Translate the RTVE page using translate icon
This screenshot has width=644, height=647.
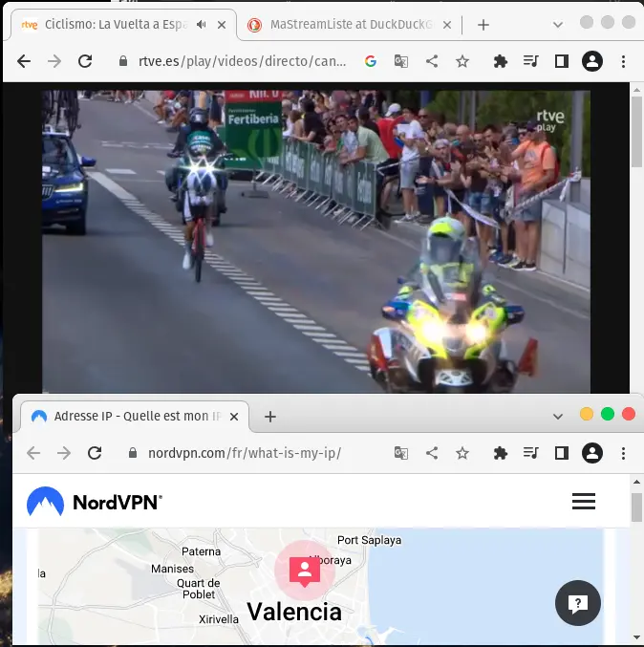point(401,61)
